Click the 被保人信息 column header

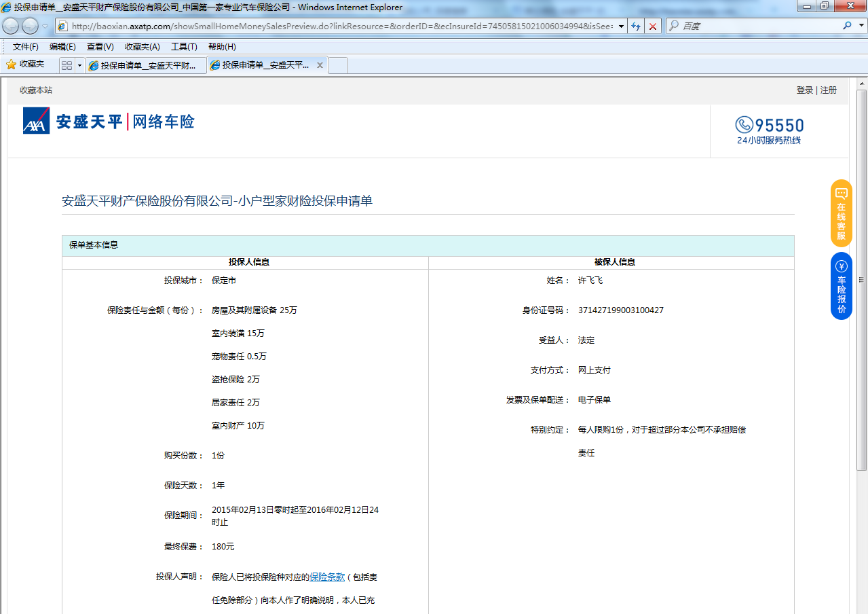pos(615,262)
